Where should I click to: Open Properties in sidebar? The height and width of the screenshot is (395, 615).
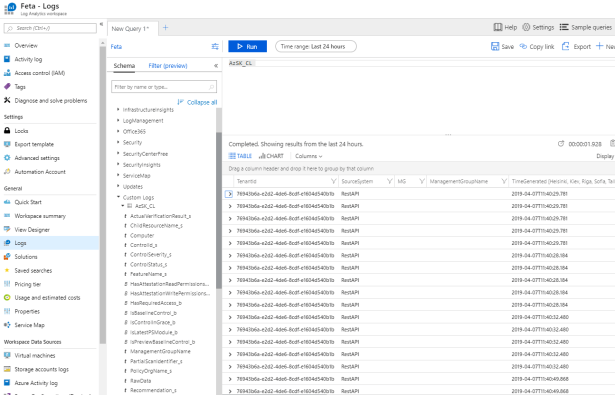(x=27, y=311)
